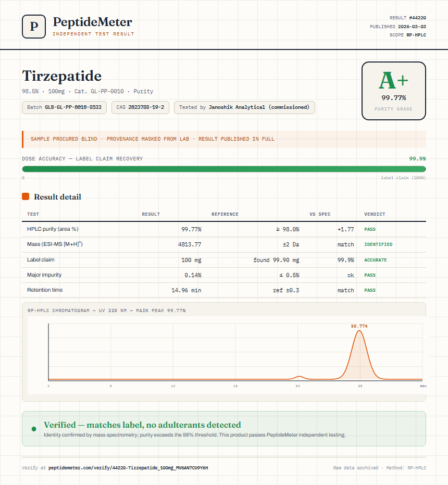Select the HPLC purity (area %) row label
The image size is (448, 485).
coord(53,229)
